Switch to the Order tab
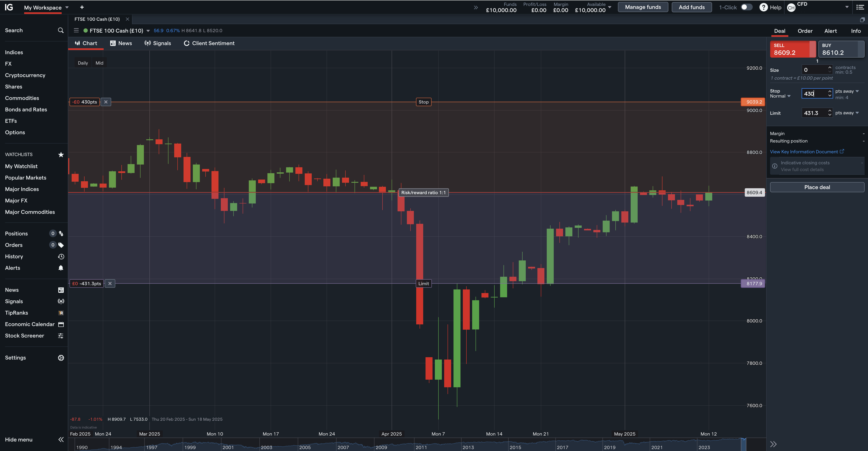868x451 pixels. tap(805, 31)
